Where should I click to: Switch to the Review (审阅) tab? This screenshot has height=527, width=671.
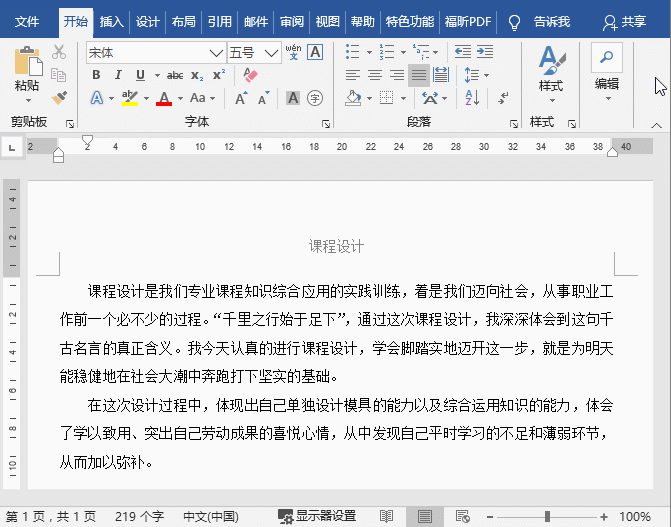point(292,22)
